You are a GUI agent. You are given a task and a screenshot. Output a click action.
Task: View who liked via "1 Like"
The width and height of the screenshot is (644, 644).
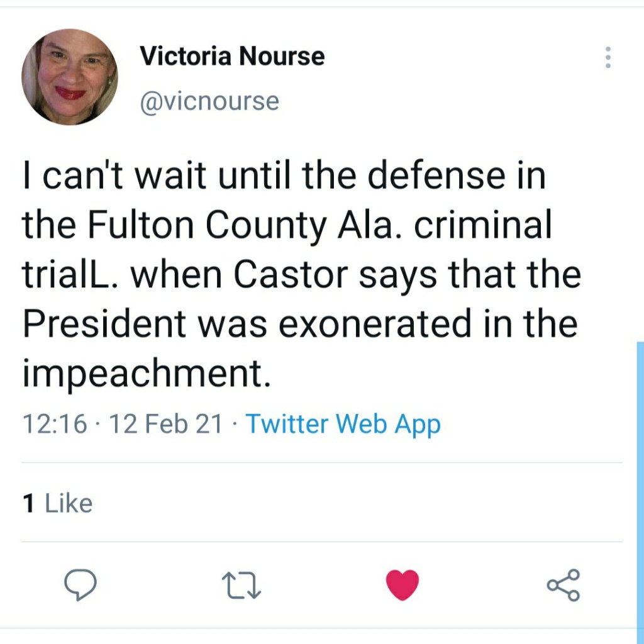pyautogui.click(x=57, y=503)
